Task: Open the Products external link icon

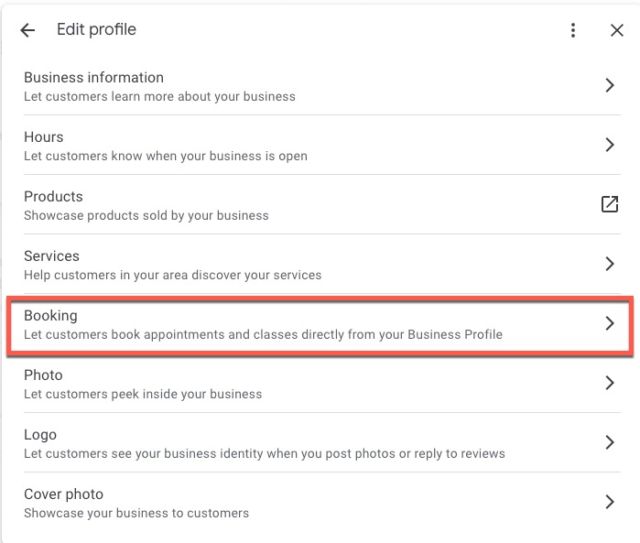Action: tap(609, 204)
